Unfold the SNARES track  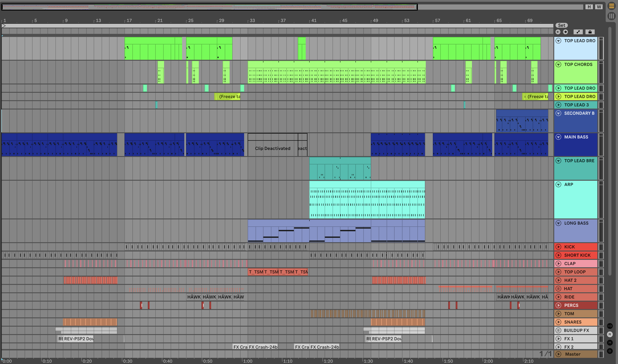558,322
